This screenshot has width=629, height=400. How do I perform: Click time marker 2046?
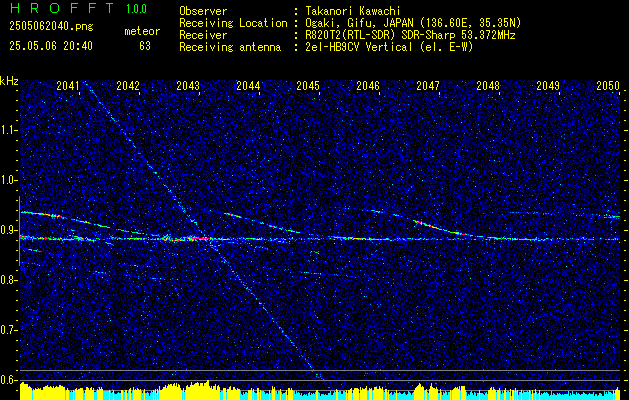click(368, 86)
